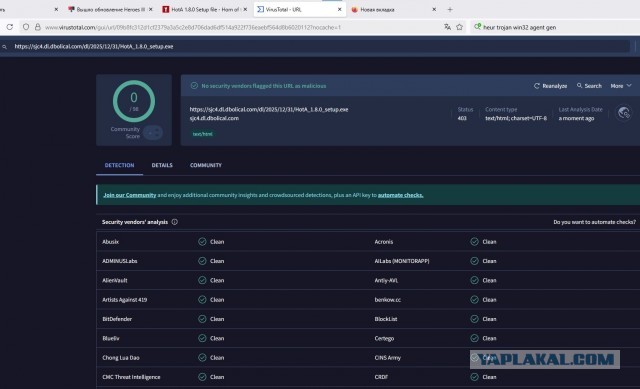The image size is (640, 389).
Task: Click the Clean checkmark icon for CRDF
Action: point(474,377)
